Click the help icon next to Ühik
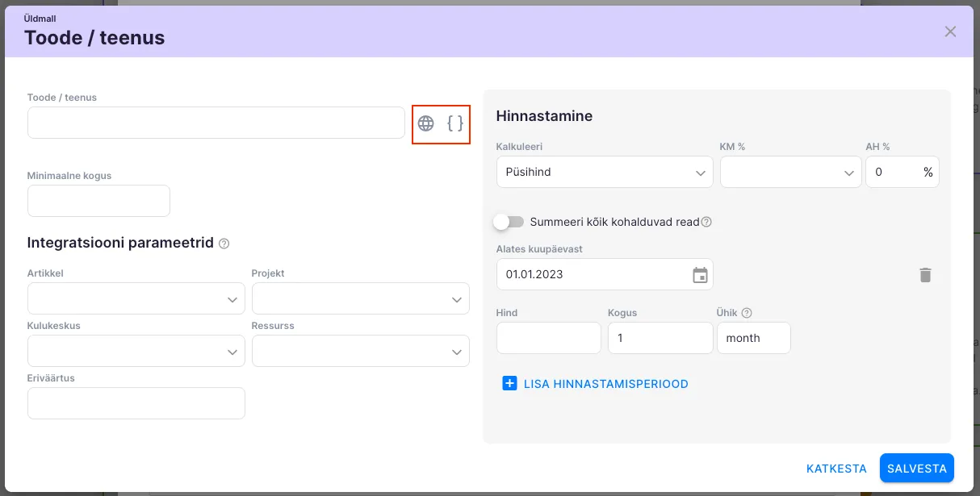This screenshot has height=496, width=980. coord(747,313)
